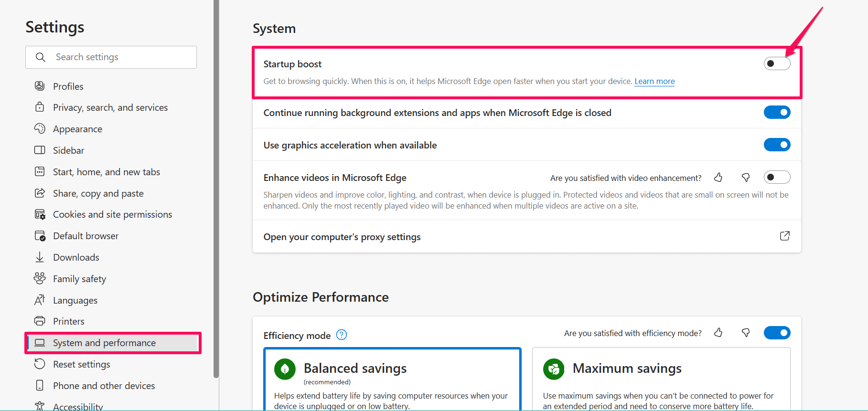Click the Reset settings icon
This screenshot has width=868, height=411.
pyautogui.click(x=40, y=364)
